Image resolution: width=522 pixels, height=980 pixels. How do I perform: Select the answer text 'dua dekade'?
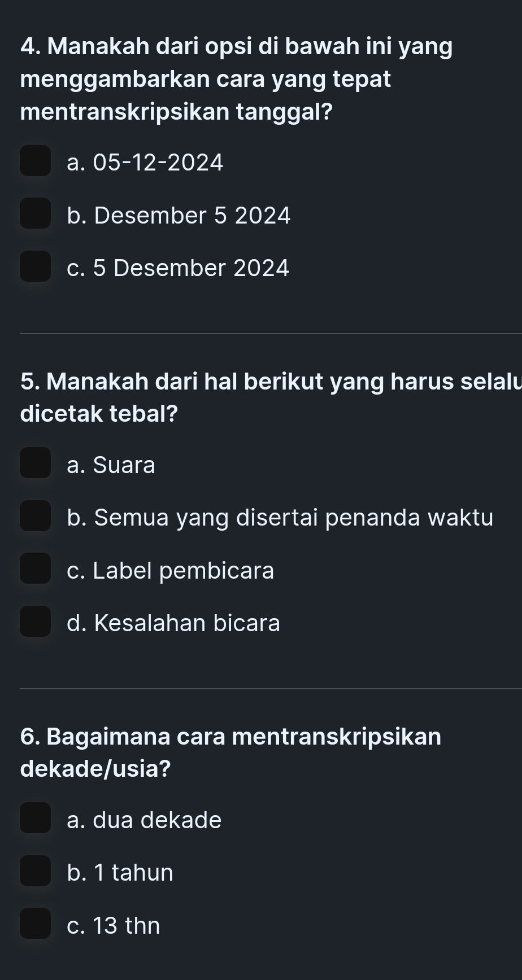tap(143, 820)
